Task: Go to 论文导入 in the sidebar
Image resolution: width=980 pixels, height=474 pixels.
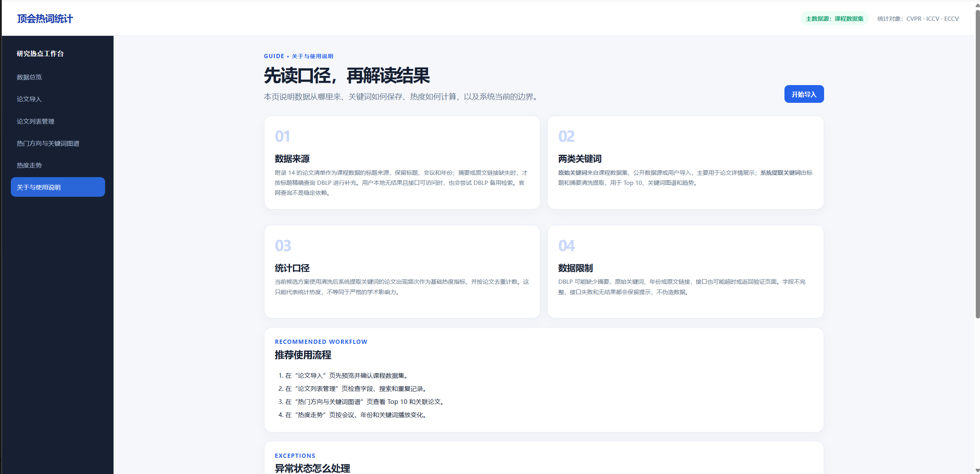Action: click(29, 99)
